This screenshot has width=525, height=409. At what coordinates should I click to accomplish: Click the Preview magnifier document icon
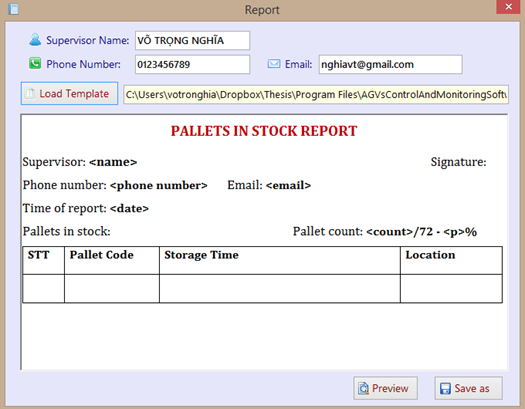pos(363,388)
